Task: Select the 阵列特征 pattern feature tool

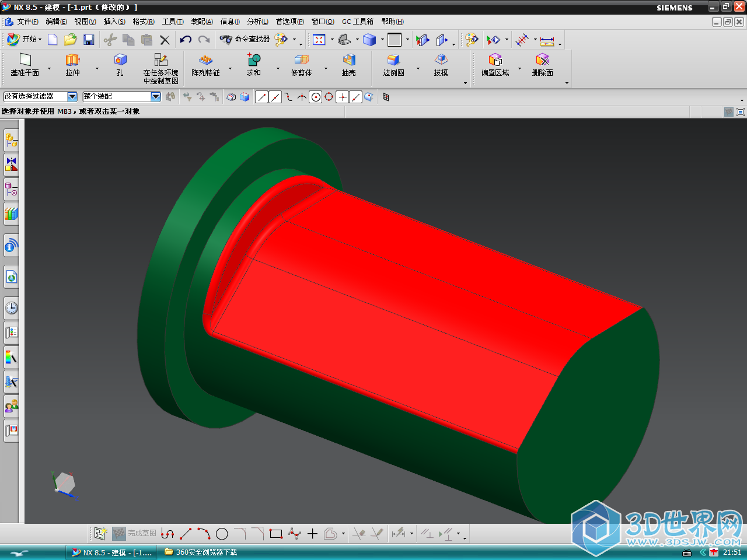Action: 205,65
